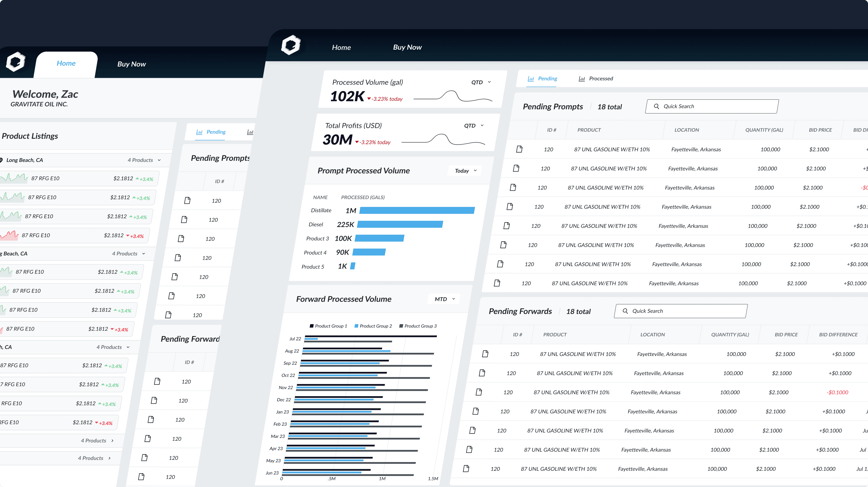868x487 pixels.
Task: Click the bar chart icon beside the Processed tab
Action: click(581, 79)
